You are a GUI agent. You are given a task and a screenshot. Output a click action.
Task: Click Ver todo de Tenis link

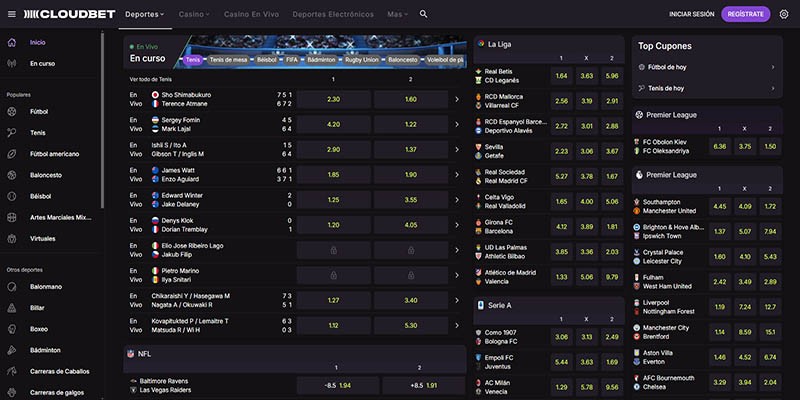pos(151,80)
